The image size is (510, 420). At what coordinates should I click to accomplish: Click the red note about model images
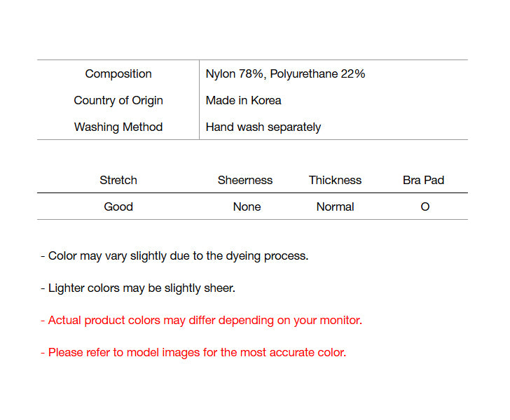tap(193, 352)
